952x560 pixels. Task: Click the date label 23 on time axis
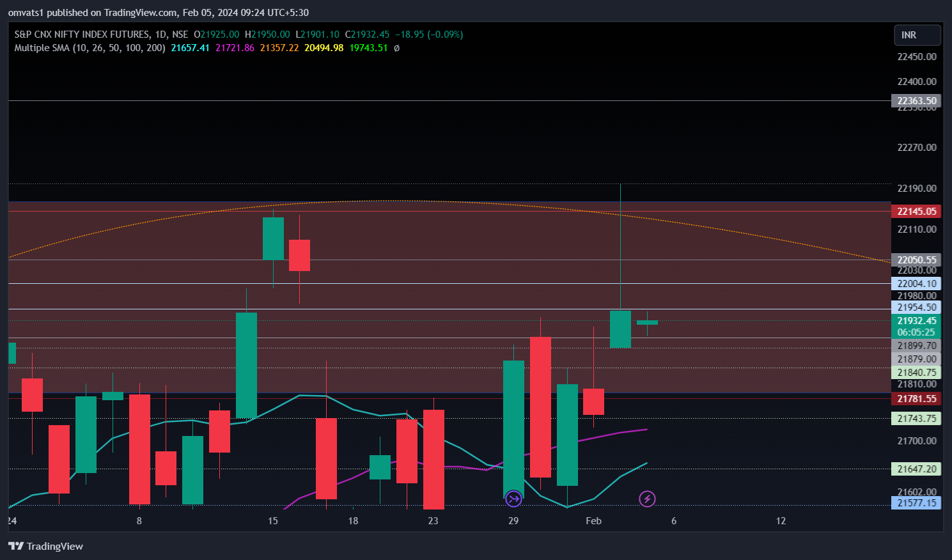433,521
